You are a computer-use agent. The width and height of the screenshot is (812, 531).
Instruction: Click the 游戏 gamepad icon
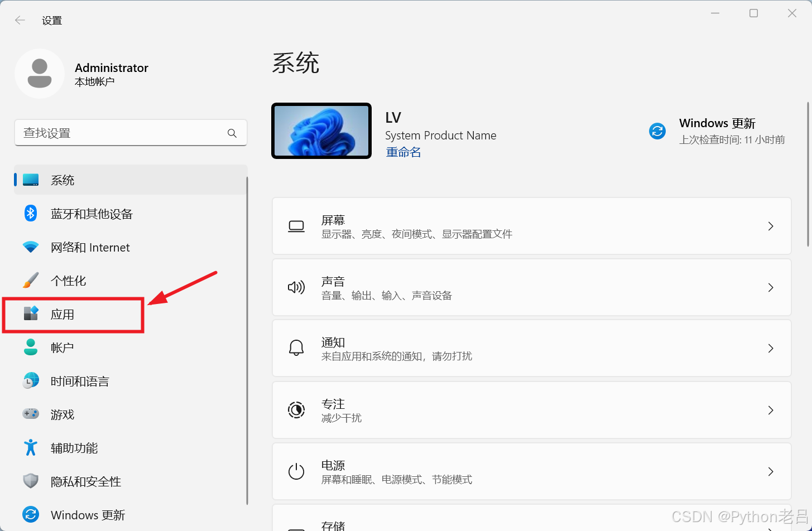[31, 414]
